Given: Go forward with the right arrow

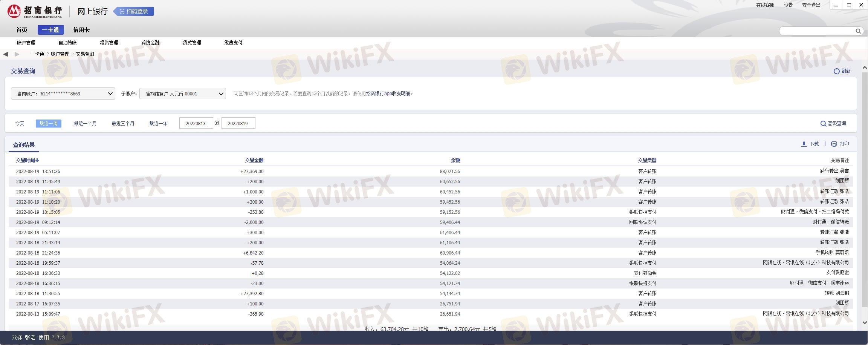Looking at the screenshot, I should pos(17,54).
